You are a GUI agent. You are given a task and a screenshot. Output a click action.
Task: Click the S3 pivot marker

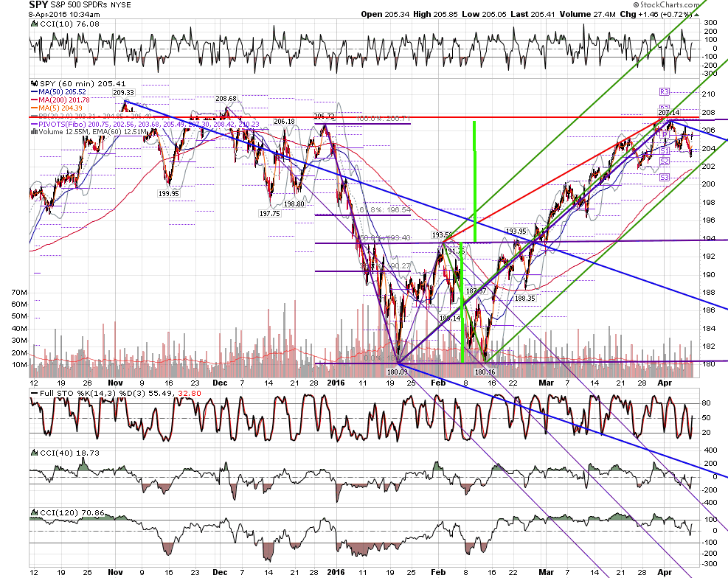pyautogui.click(x=665, y=177)
